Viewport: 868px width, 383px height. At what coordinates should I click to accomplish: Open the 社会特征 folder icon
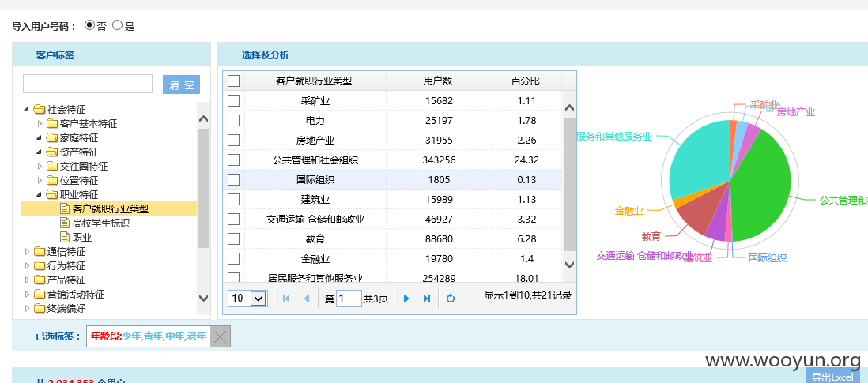point(40,110)
